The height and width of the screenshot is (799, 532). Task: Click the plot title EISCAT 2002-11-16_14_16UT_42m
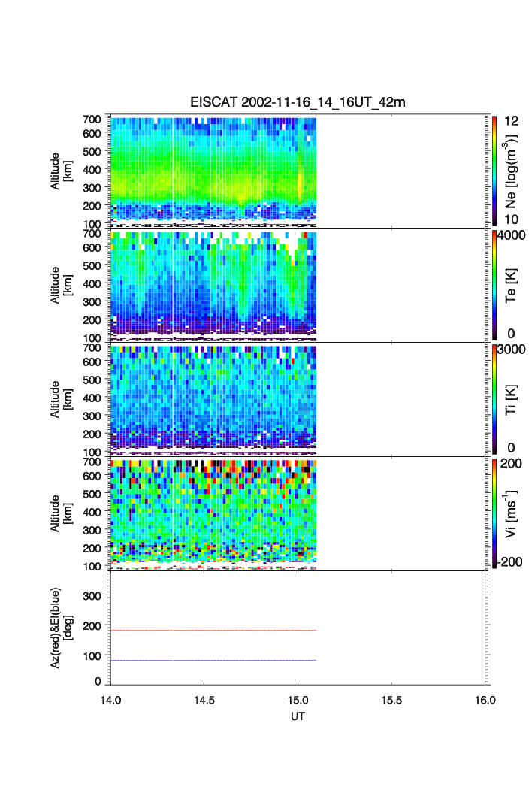click(x=298, y=102)
